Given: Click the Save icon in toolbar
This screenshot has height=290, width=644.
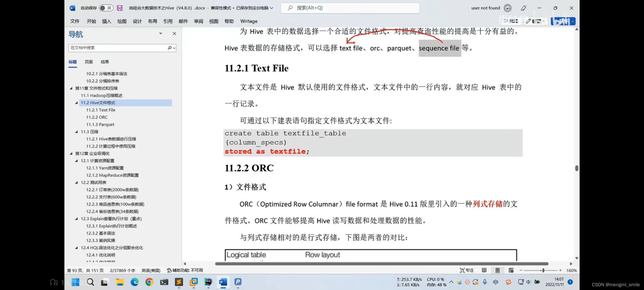Looking at the screenshot, I should [x=119, y=8].
